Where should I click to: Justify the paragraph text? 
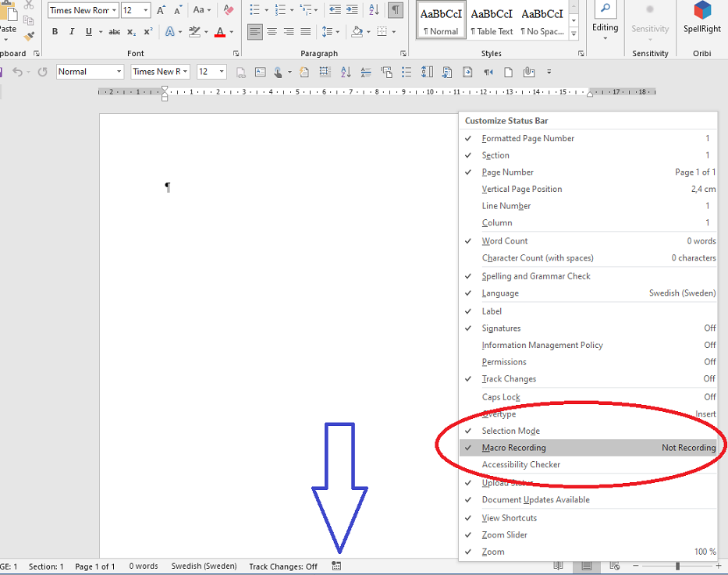pyautogui.click(x=306, y=31)
